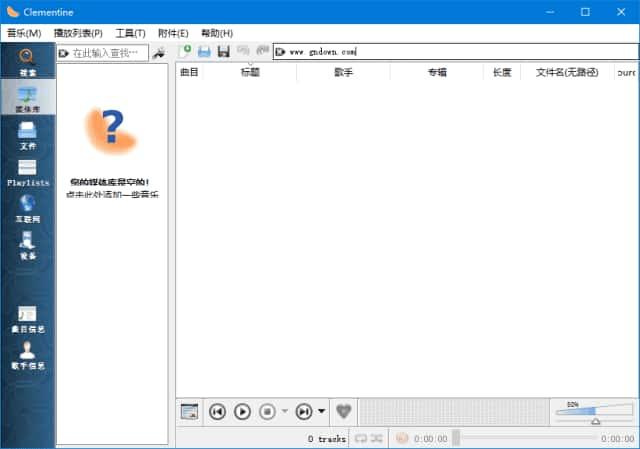Open the Files (文件) sidebar panel

point(27,134)
